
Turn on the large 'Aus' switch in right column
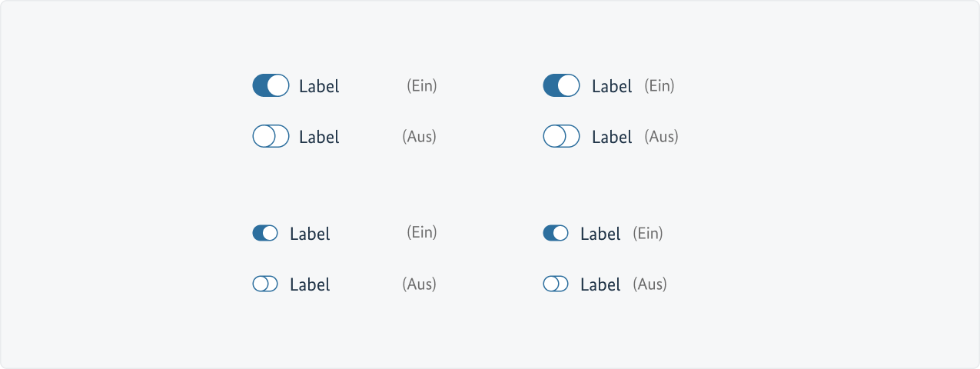(x=561, y=136)
